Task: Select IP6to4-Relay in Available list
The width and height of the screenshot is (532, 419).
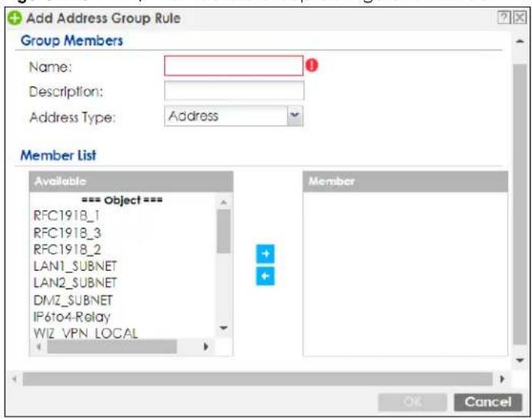Action: pos(71,317)
